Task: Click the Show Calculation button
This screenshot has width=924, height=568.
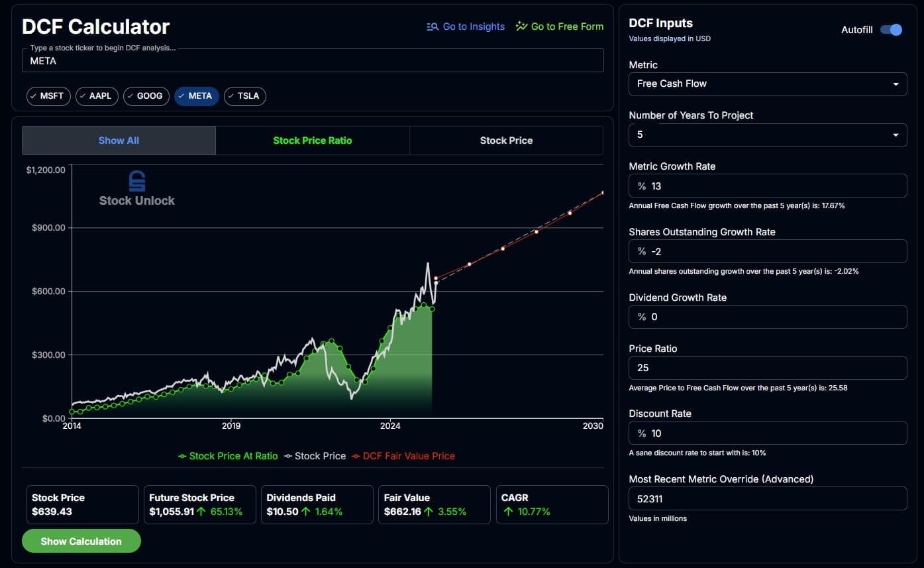Action: (x=81, y=541)
